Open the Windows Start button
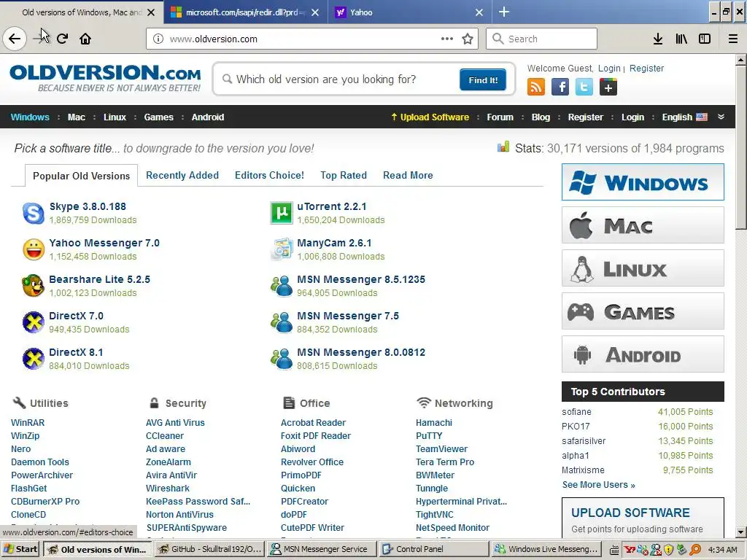This screenshot has height=560, width=747. pyautogui.click(x=21, y=549)
